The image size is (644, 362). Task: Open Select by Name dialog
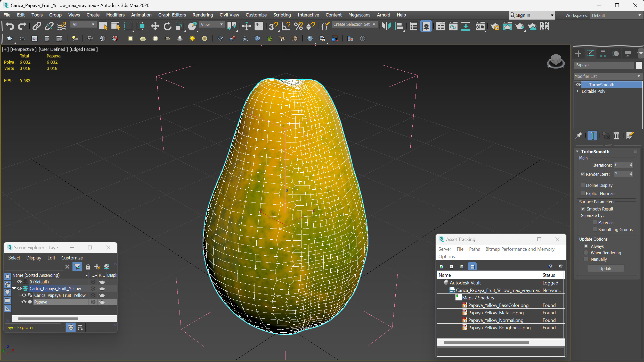(x=116, y=26)
